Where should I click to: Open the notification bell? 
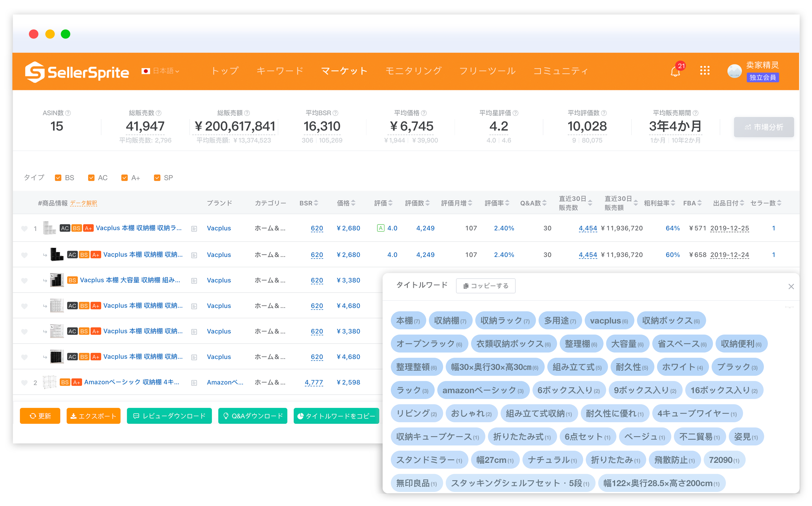675,71
